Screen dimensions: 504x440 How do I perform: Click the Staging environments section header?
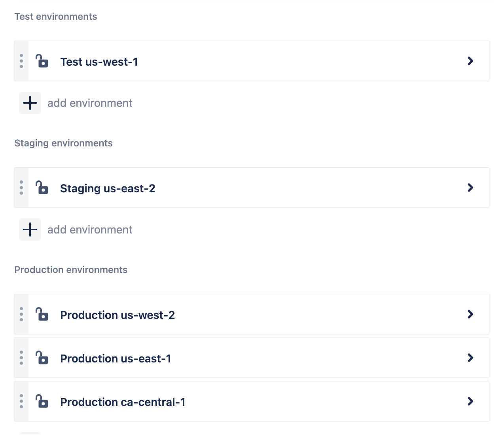pyautogui.click(x=63, y=143)
